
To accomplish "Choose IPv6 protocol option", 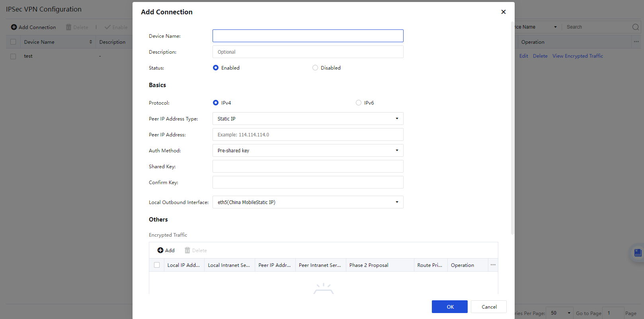I will [359, 103].
